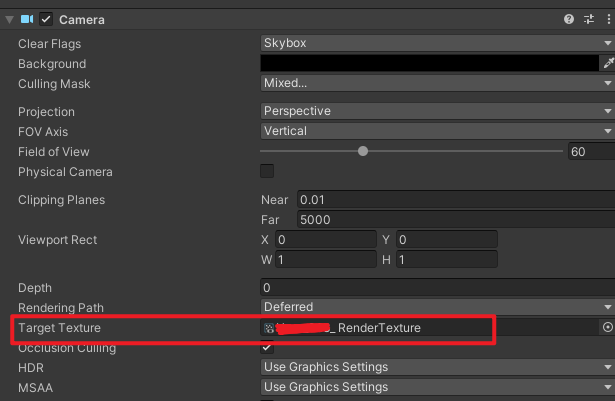
Task: Click the Viewport Rect X field
Action: [326, 239]
